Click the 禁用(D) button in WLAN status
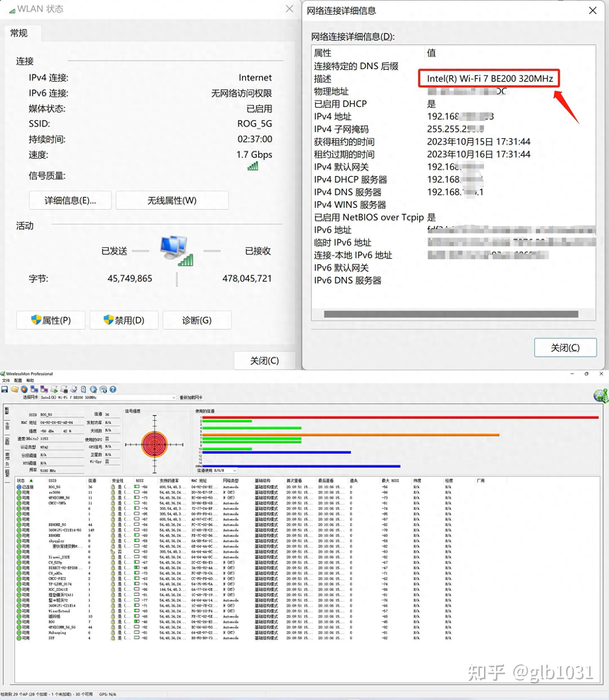 (124, 320)
